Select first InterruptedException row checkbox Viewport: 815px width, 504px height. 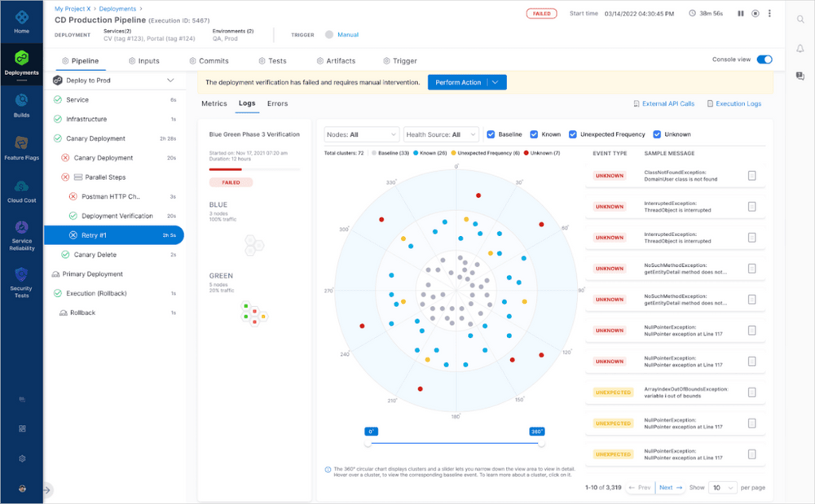(751, 207)
